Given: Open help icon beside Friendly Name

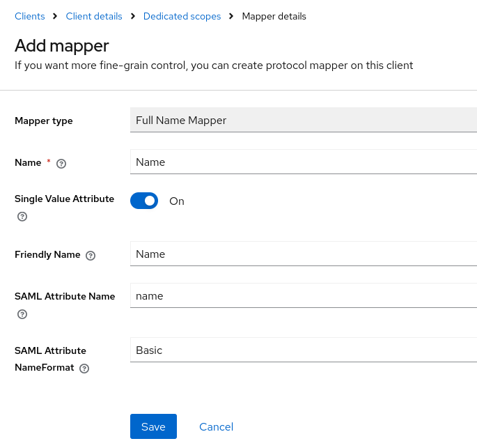Looking at the screenshot, I should [91, 256].
